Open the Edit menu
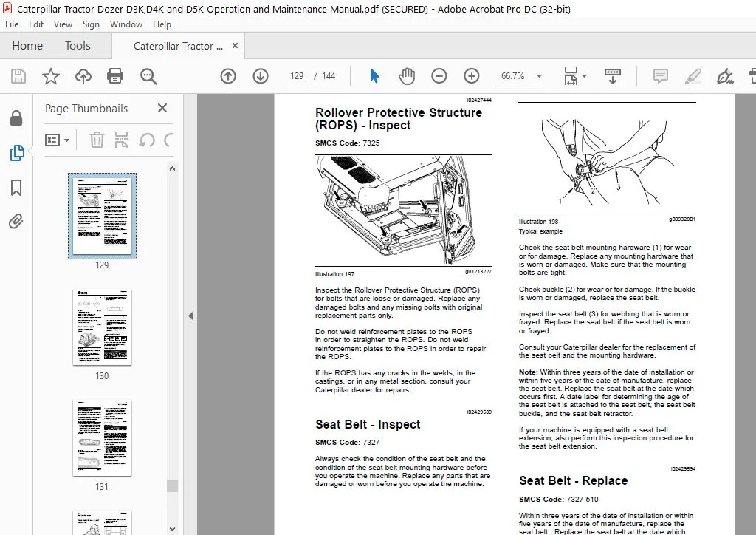 coord(36,24)
